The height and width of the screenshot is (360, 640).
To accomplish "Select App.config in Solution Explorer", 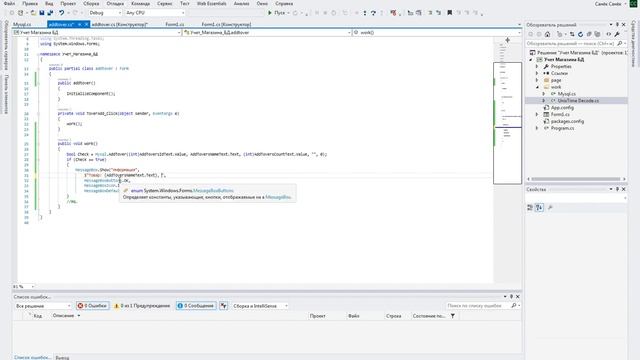I will point(562,107).
